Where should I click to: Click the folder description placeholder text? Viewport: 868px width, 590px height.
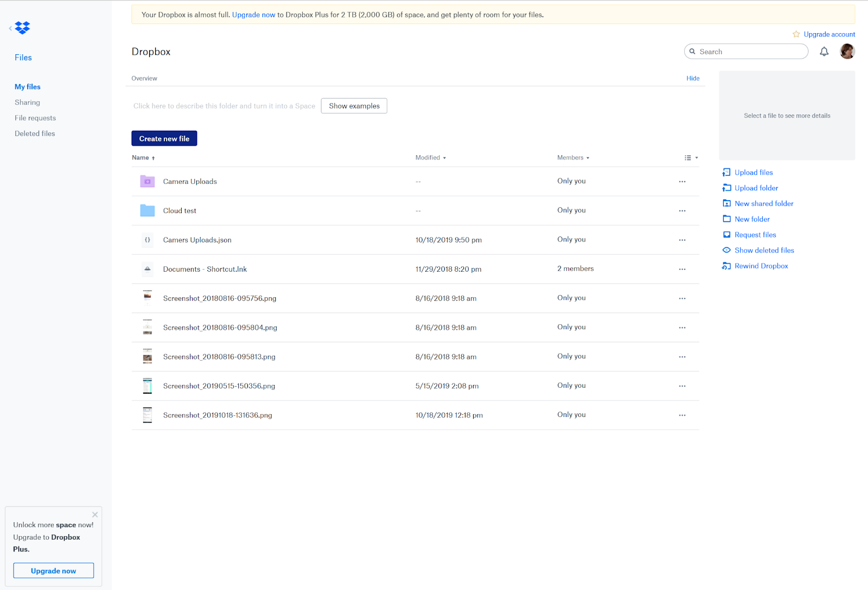224,106
